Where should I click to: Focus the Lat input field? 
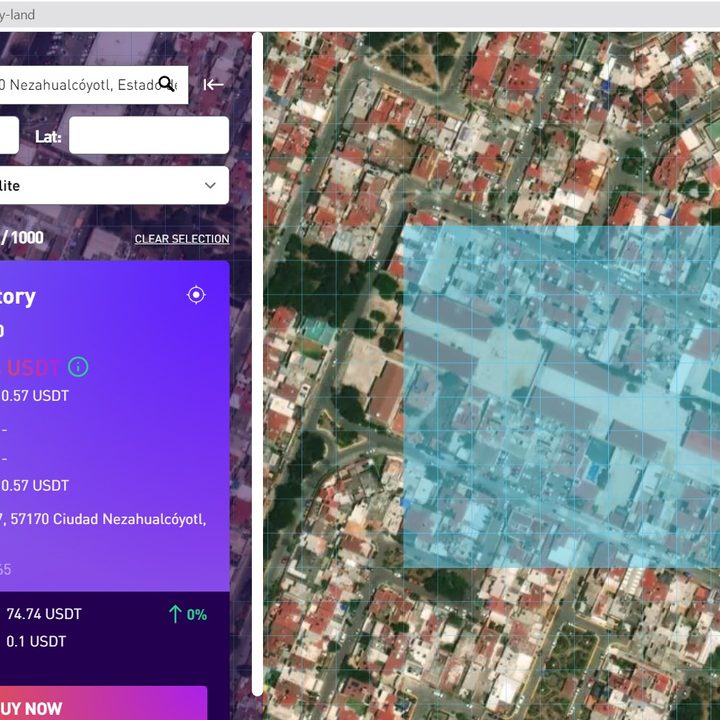pos(148,136)
